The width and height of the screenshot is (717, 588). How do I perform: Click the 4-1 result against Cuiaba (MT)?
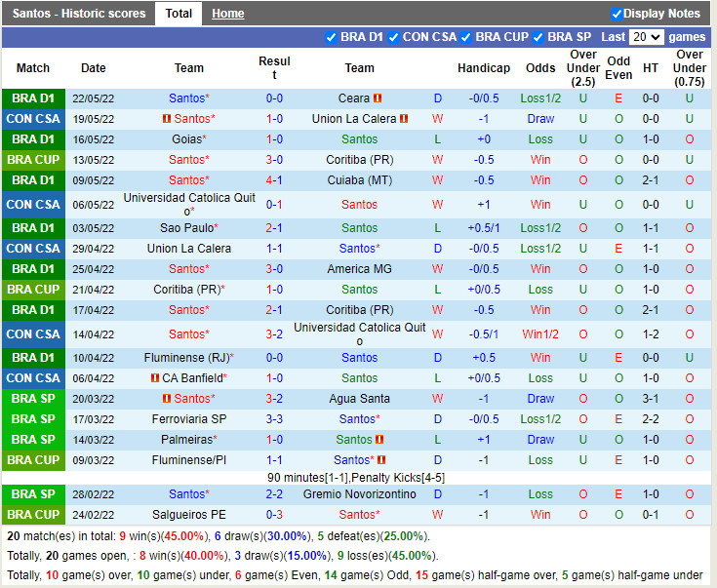[274, 180]
